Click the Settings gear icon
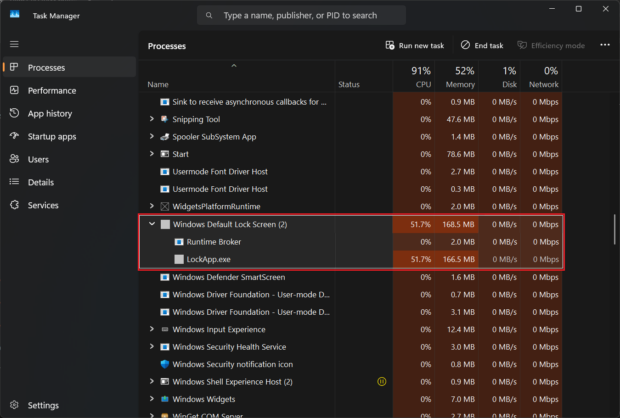 tap(14, 405)
